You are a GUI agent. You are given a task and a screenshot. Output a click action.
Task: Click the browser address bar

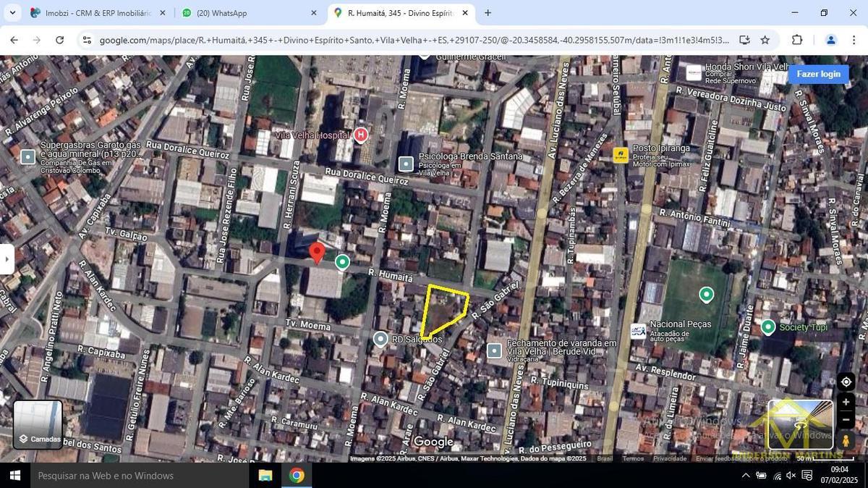click(412, 41)
